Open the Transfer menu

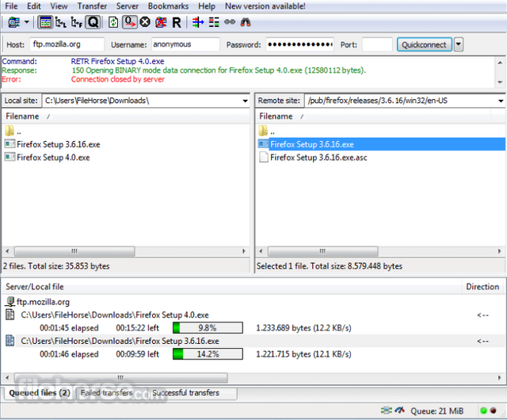click(x=92, y=6)
